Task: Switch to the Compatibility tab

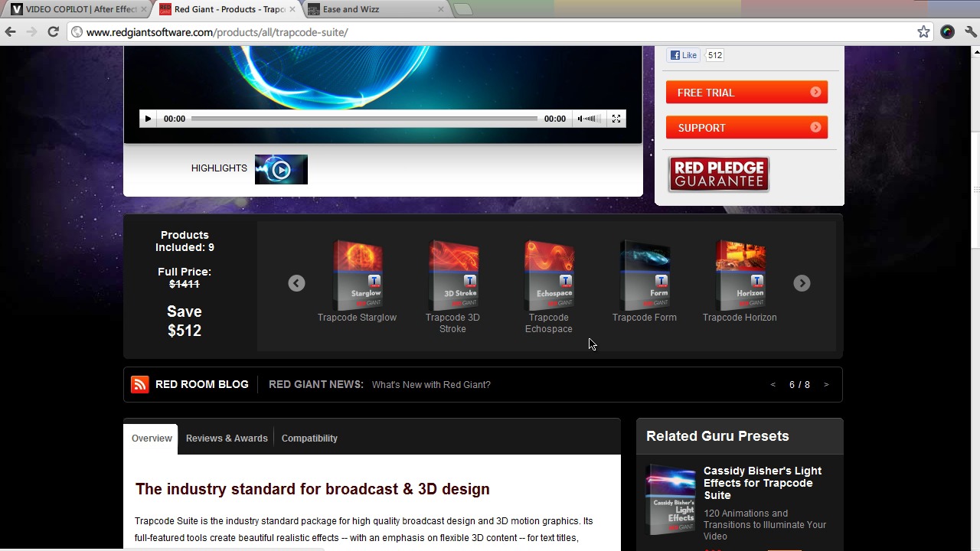Action: click(309, 439)
